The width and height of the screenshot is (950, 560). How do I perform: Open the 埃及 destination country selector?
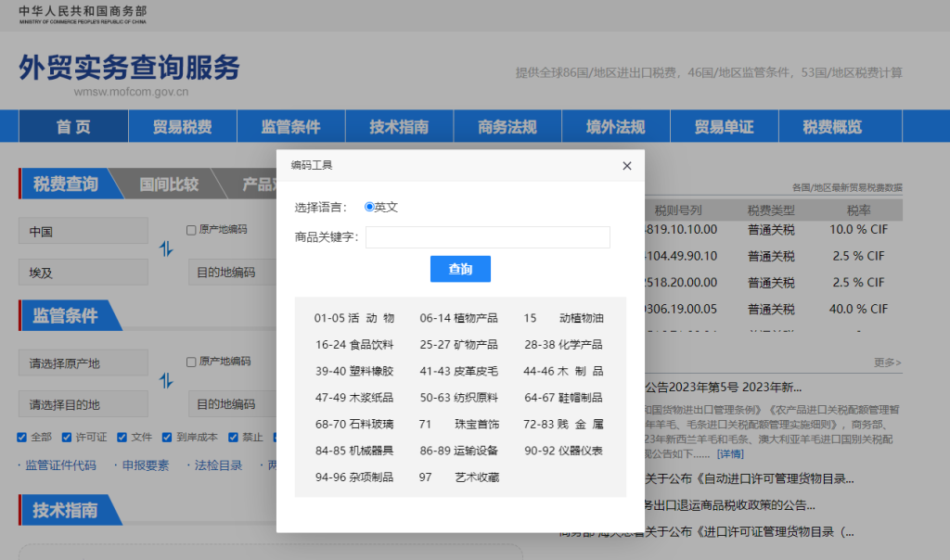(x=83, y=273)
